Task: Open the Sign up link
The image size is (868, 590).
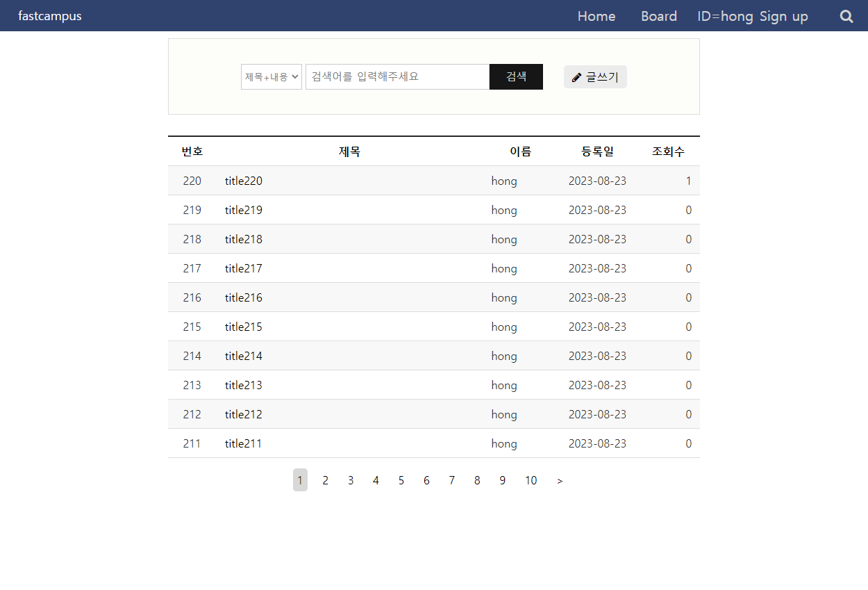Action: [x=784, y=16]
